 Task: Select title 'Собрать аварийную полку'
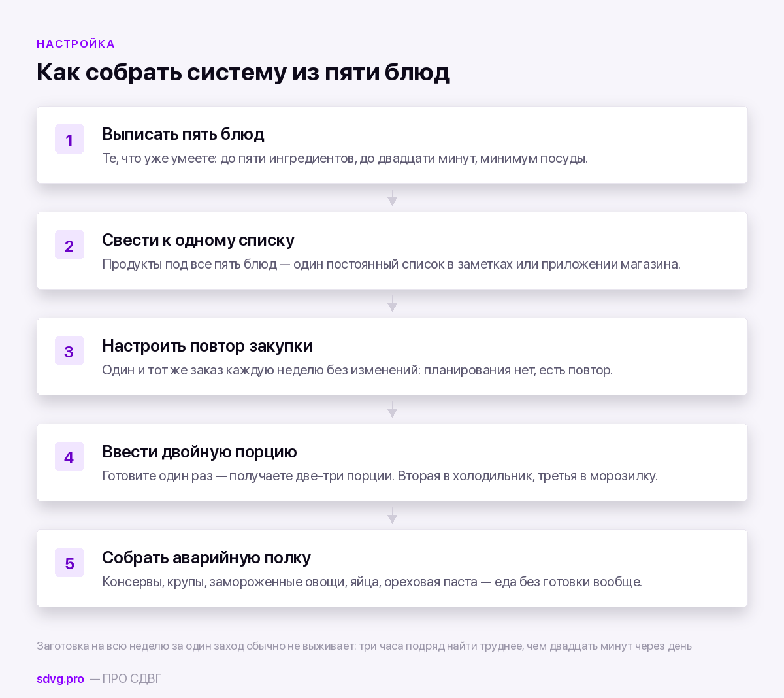(x=206, y=557)
